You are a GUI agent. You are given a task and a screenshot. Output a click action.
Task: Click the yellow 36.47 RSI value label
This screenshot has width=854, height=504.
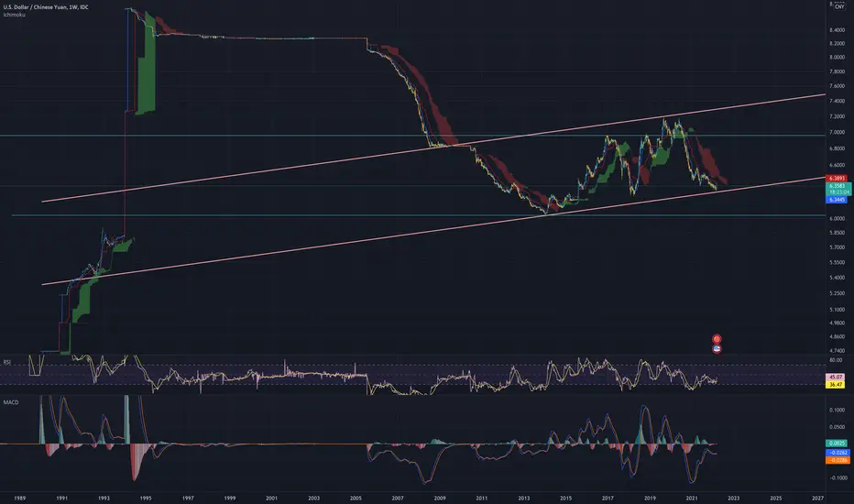pyautogui.click(x=836, y=384)
